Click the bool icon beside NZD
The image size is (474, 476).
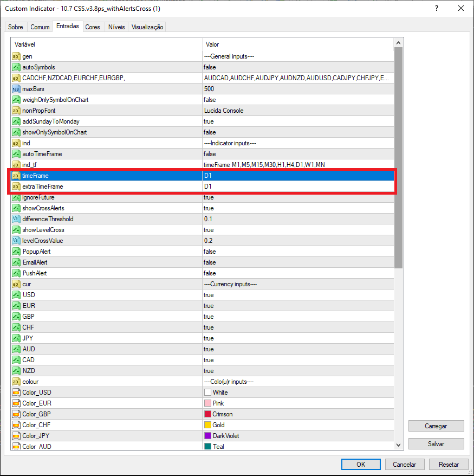[16, 371]
